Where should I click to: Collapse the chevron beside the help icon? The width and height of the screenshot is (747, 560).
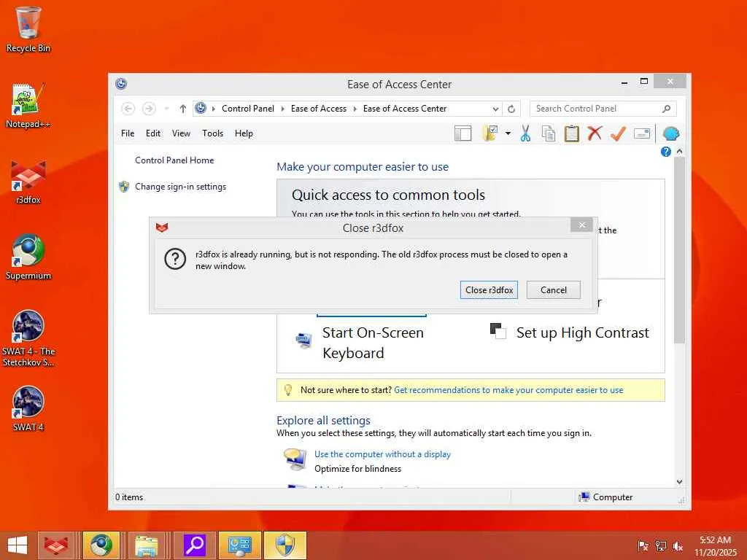tap(679, 151)
